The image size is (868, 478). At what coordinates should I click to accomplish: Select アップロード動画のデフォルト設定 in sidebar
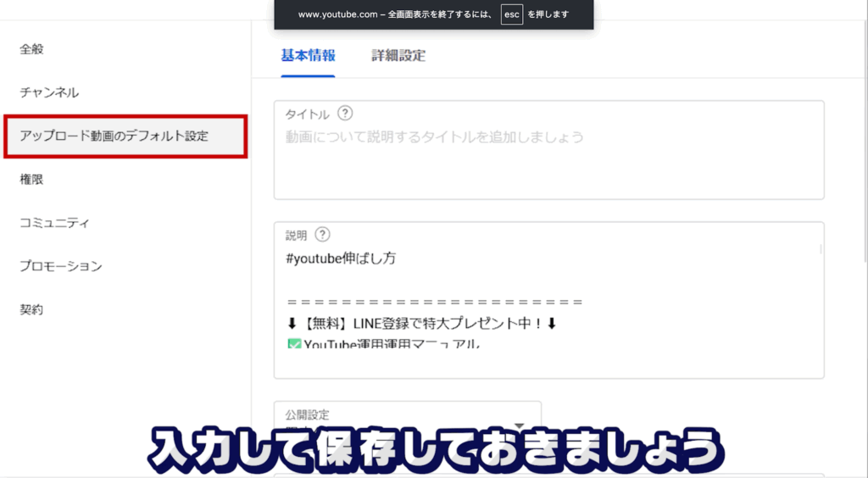click(x=114, y=136)
